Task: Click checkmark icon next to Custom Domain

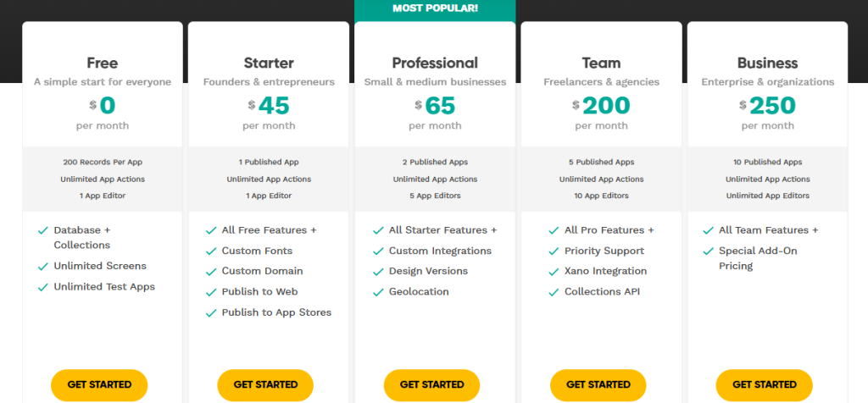Action: tap(209, 272)
